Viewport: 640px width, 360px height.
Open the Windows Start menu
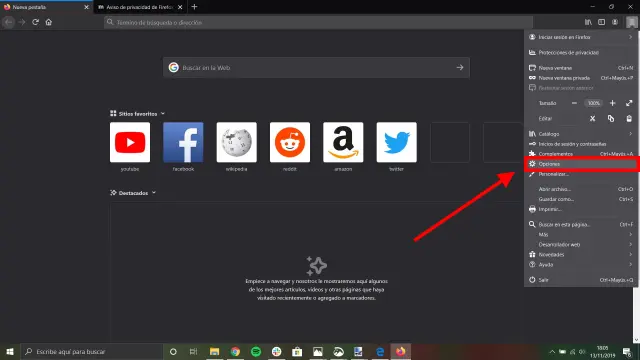click(10, 351)
